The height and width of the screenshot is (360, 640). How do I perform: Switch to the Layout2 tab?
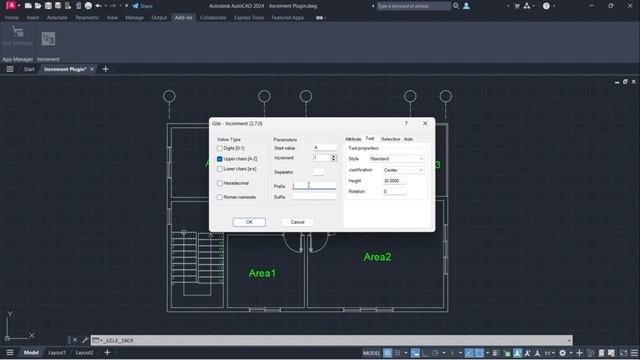(x=84, y=353)
